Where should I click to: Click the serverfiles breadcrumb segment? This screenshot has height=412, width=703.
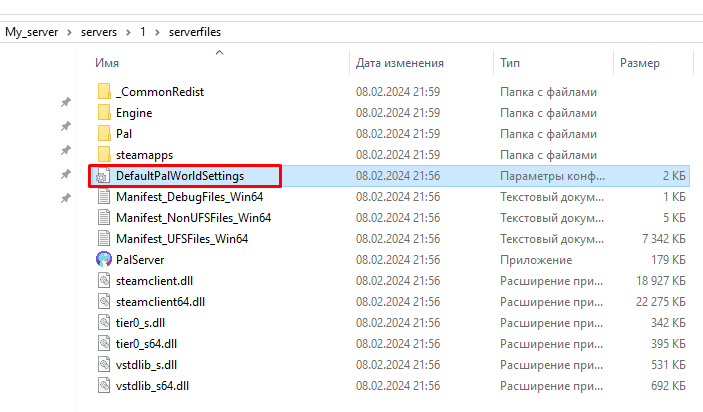point(195,32)
